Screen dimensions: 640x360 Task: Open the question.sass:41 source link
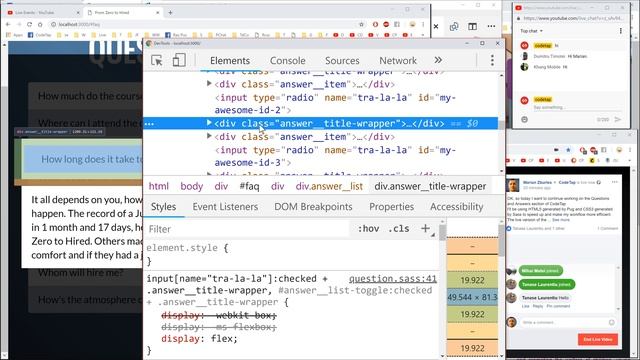tap(393, 279)
